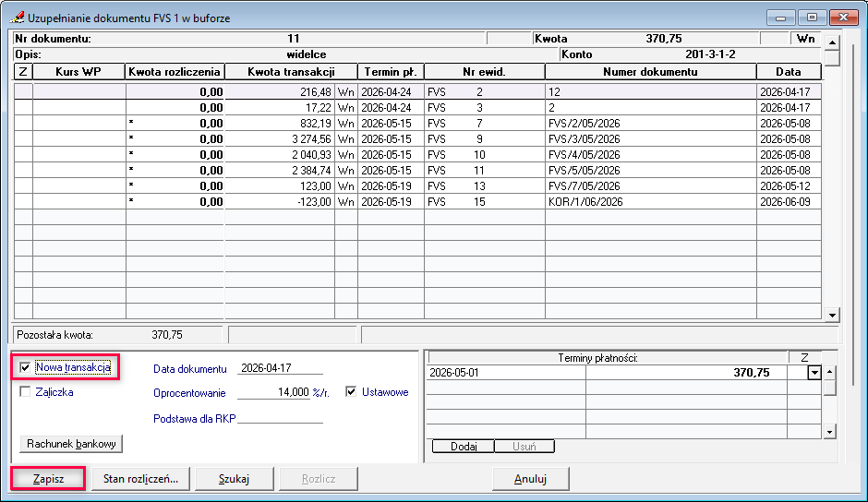Click the Pozostała kwota value 370,75
868x502 pixels.
(x=166, y=335)
